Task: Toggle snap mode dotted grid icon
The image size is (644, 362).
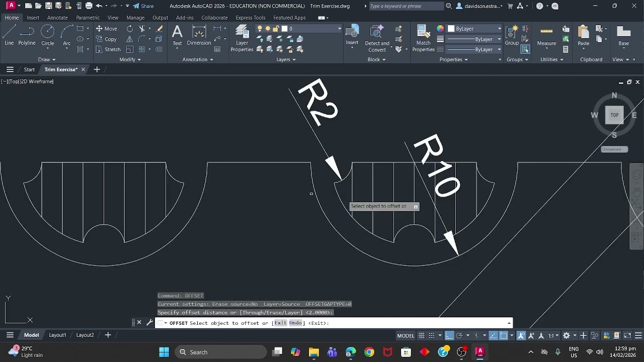Action: point(432,335)
